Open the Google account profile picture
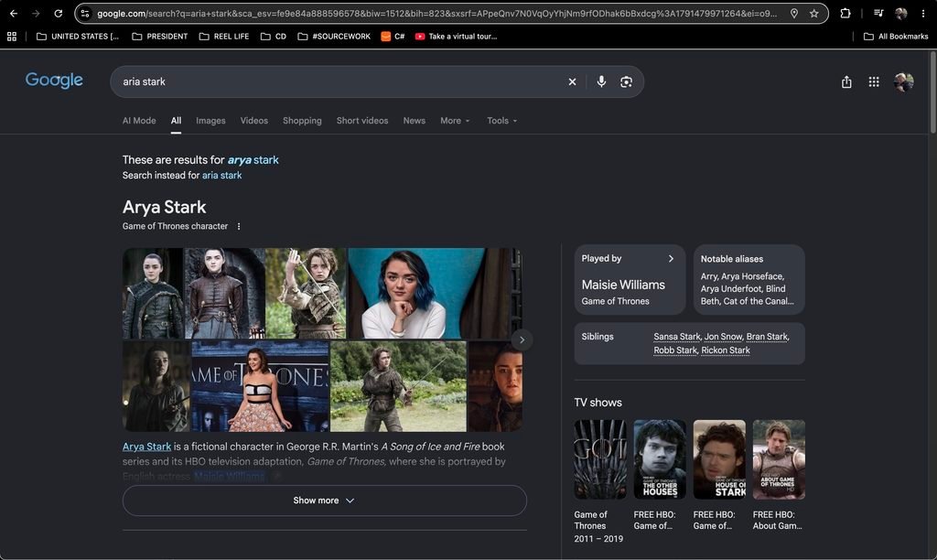Viewport: 937px width, 560px height. [903, 81]
